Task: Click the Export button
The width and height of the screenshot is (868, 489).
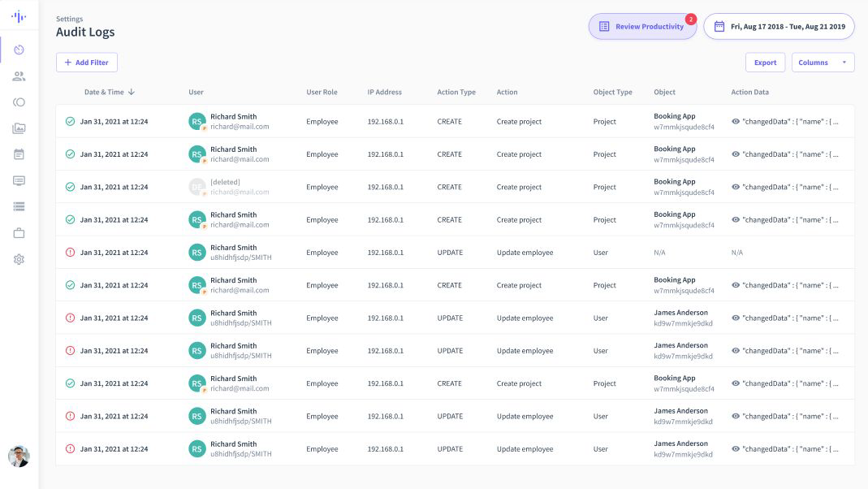Action: pyautogui.click(x=765, y=63)
